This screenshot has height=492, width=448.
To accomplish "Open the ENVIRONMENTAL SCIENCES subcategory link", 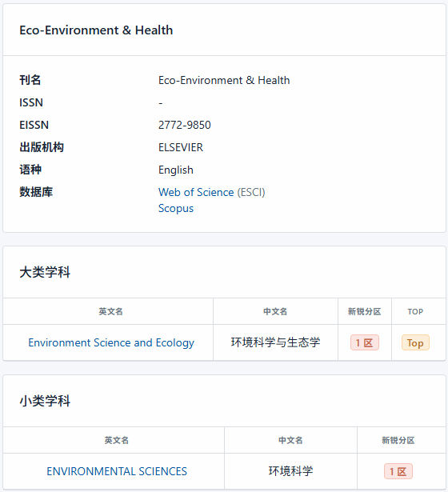I will tap(117, 471).
